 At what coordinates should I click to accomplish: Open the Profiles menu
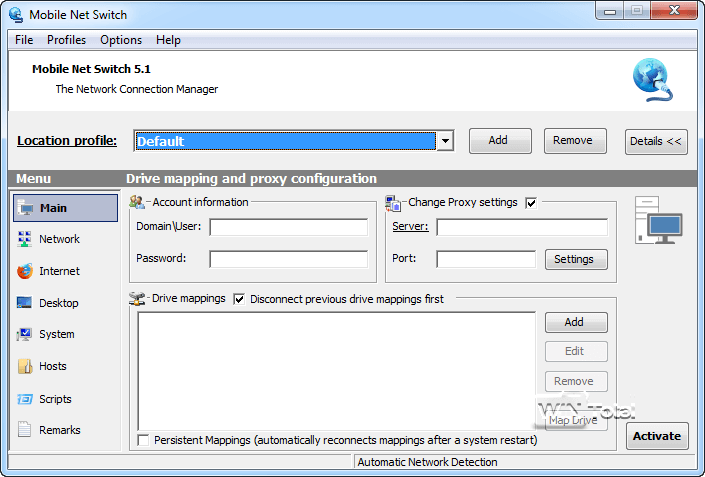coord(67,40)
